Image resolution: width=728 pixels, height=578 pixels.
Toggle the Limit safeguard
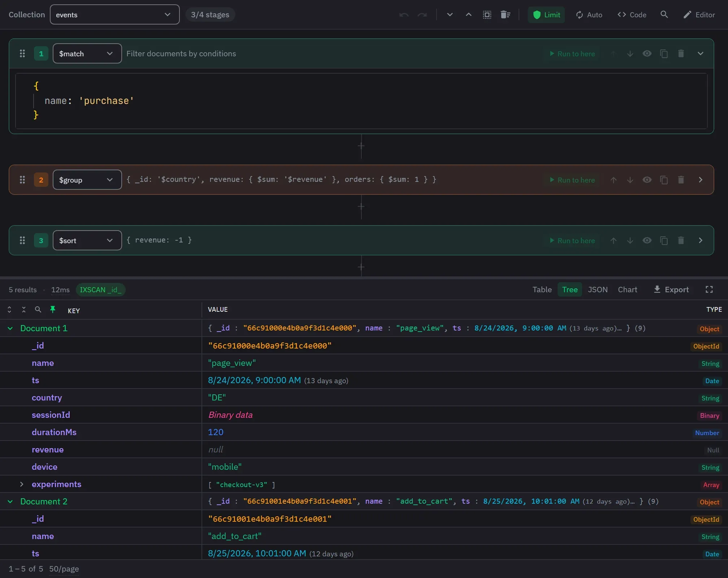(x=546, y=15)
